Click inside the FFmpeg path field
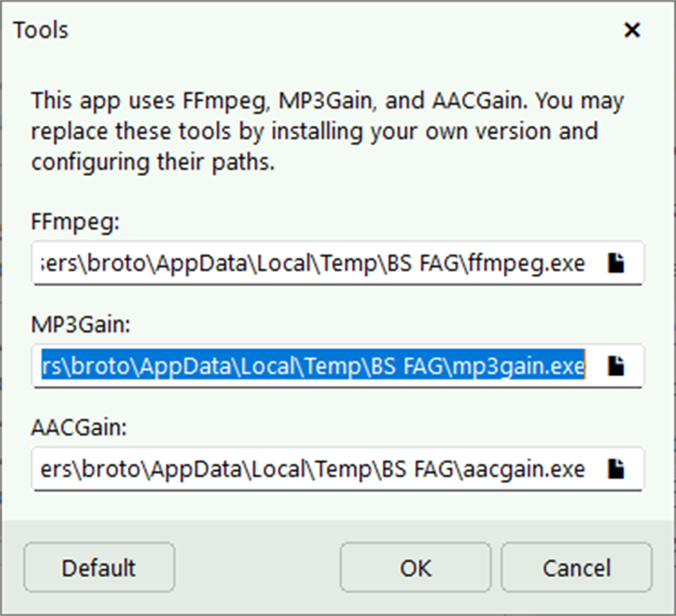Viewport: 676px width, 616px height. (313, 263)
